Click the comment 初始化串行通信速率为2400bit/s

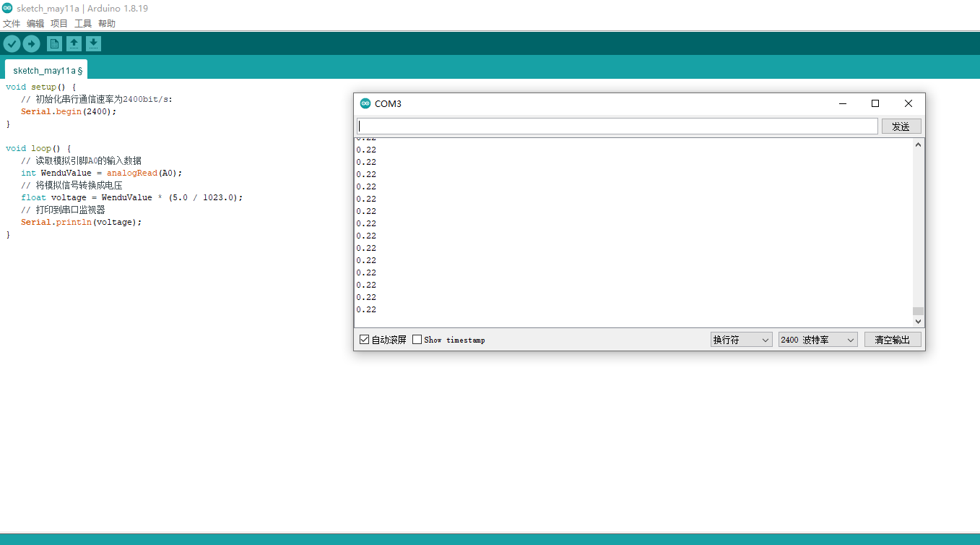(97, 100)
